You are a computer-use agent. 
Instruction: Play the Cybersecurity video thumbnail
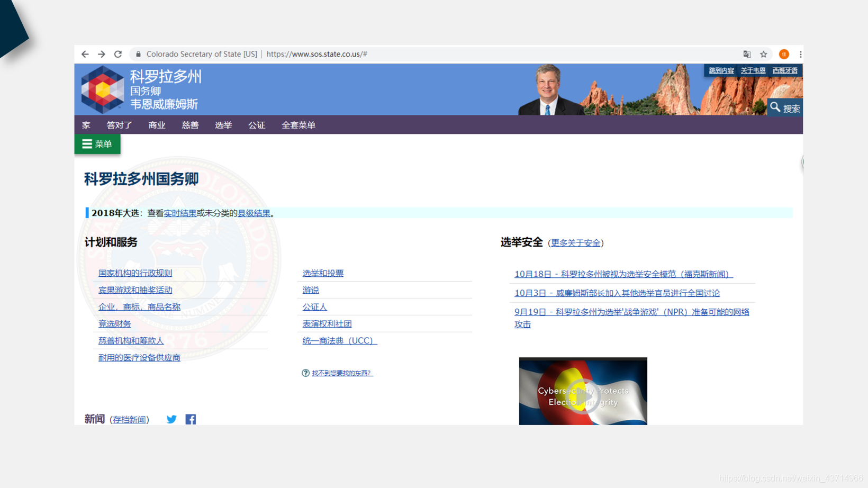click(x=583, y=391)
